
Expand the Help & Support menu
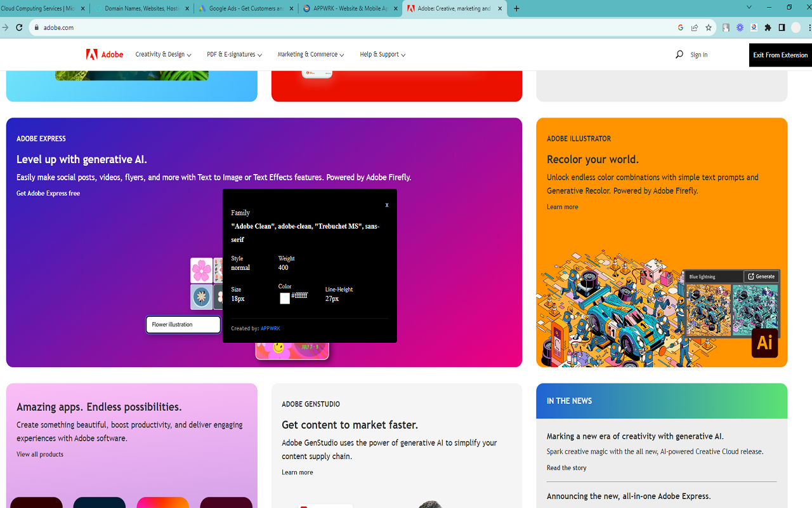pos(383,55)
